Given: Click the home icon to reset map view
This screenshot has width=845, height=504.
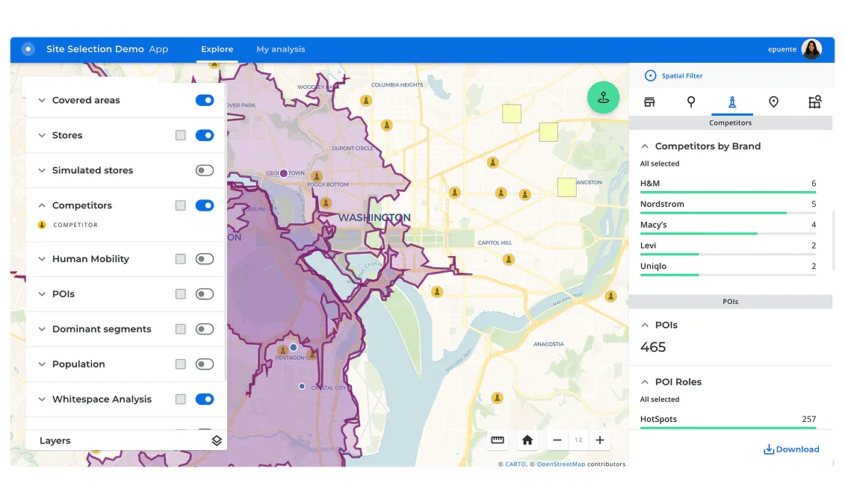Looking at the screenshot, I should pyautogui.click(x=527, y=440).
